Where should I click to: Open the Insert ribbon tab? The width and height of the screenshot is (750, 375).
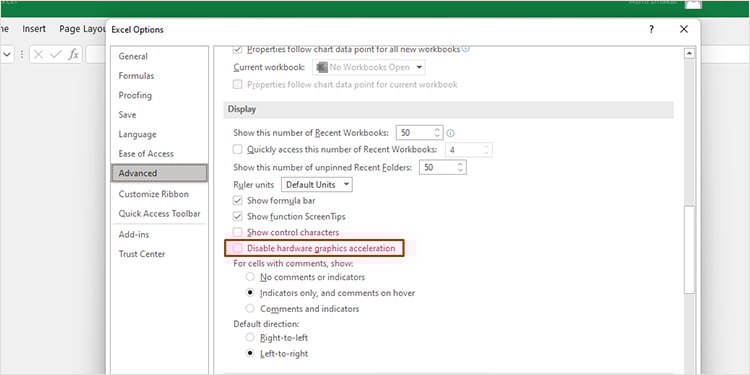pos(34,29)
